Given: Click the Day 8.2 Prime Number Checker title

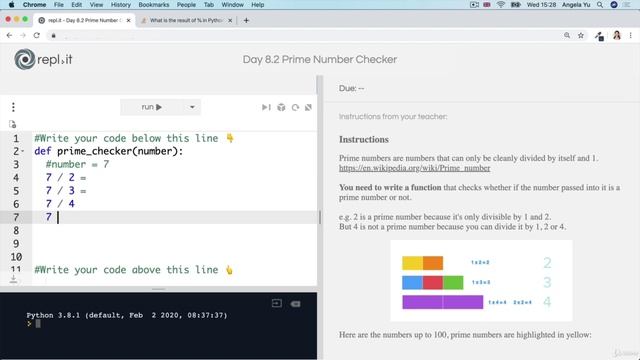Looking at the screenshot, I should (320, 59).
